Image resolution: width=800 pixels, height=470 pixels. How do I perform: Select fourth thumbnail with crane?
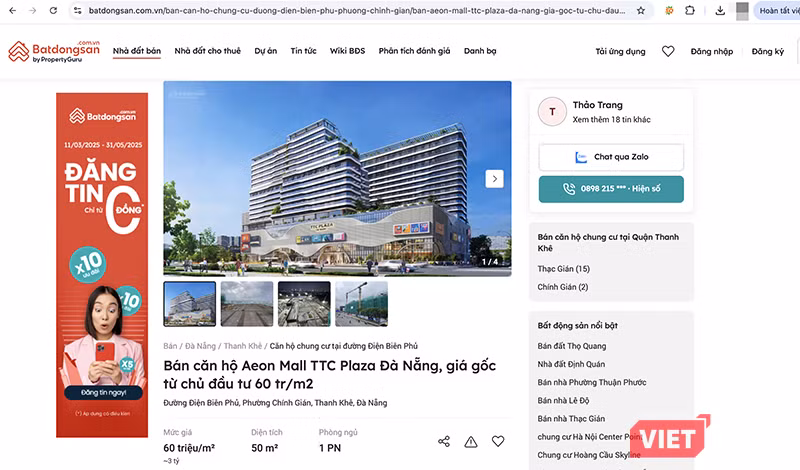pyautogui.click(x=361, y=304)
